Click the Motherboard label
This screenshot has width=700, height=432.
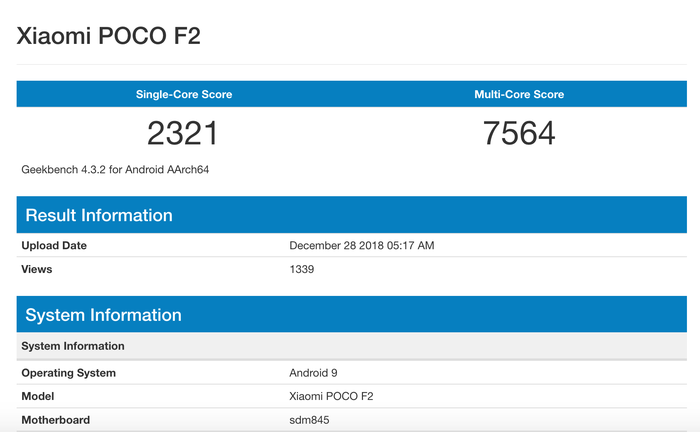(55, 420)
